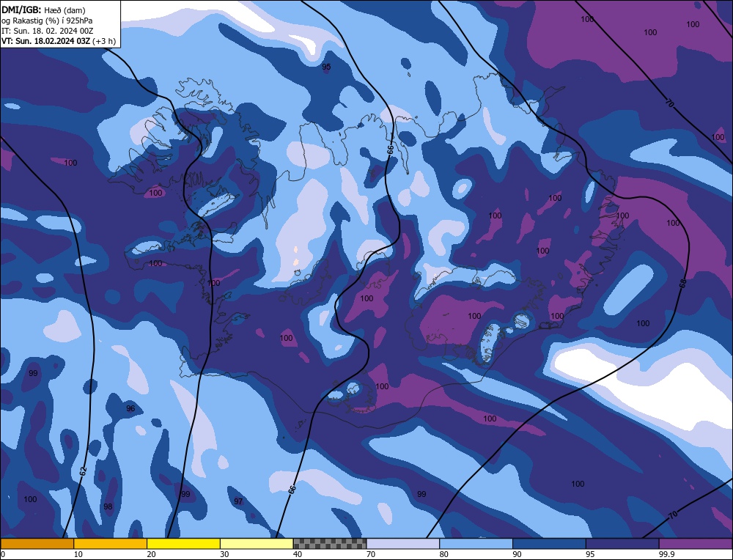
Task: Click the 'DMI/IGB: Hæð (dam)' title line
Action: (x=43, y=10)
